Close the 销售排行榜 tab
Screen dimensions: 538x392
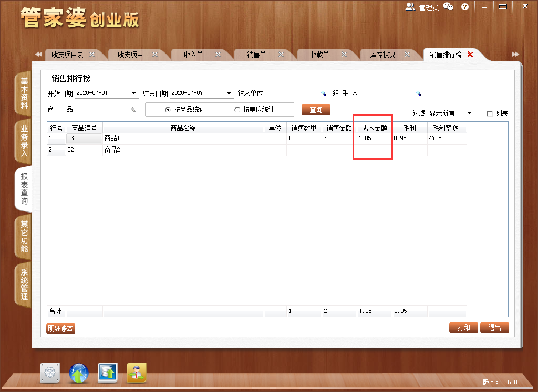point(470,55)
